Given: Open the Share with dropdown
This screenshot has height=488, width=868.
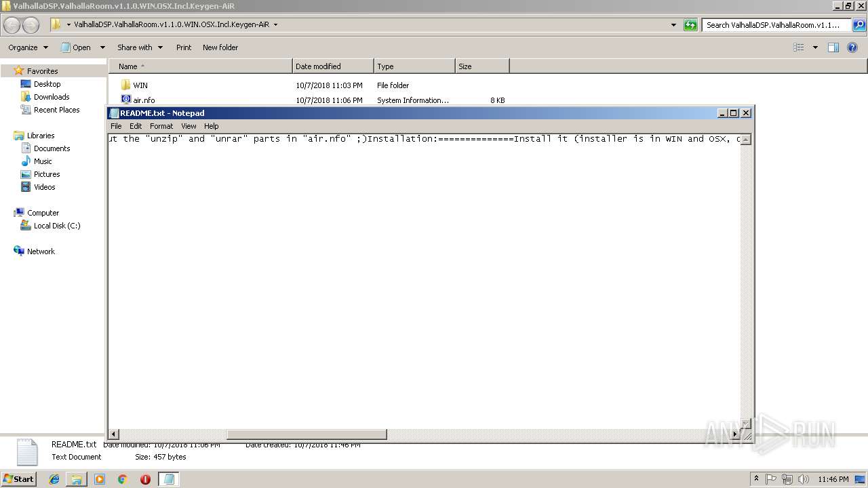Looking at the screenshot, I should pos(140,47).
